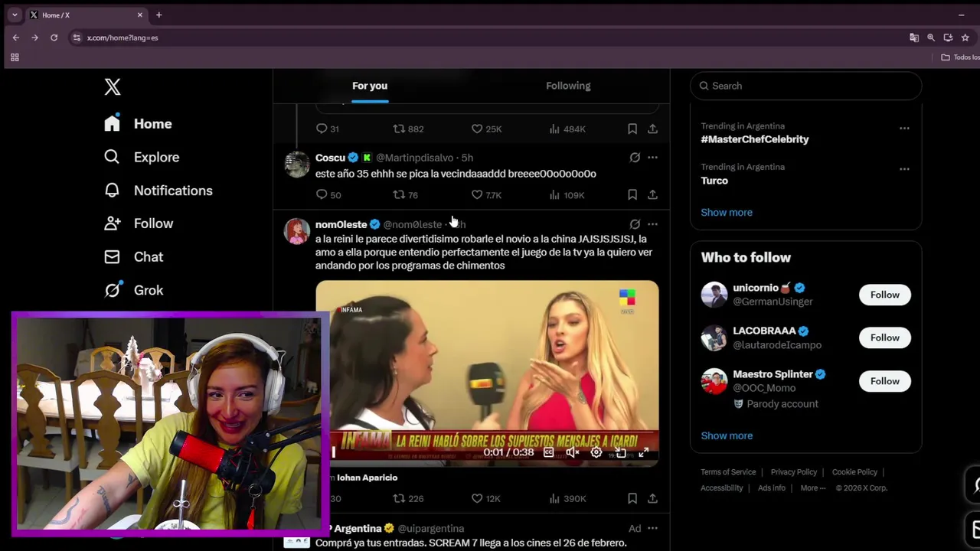This screenshot has width=980, height=551.
Task: Focus the Search input field
Action: [x=805, y=86]
